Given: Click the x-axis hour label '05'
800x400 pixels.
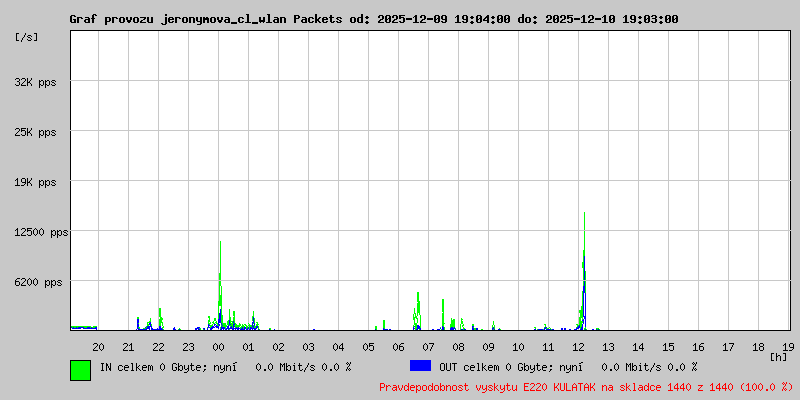Looking at the screenshot, I should tap(368, 347).
